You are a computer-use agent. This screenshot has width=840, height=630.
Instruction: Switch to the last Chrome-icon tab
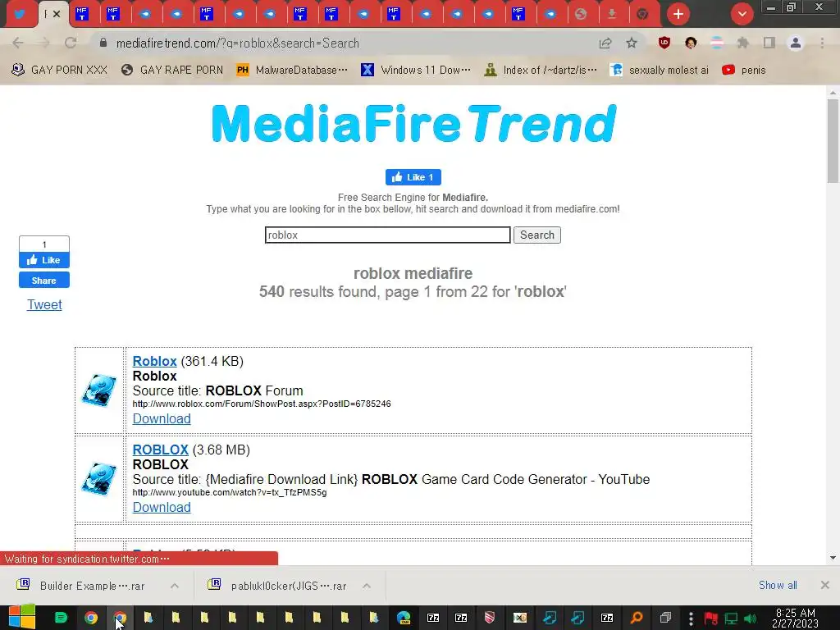[x=642, y=14]
